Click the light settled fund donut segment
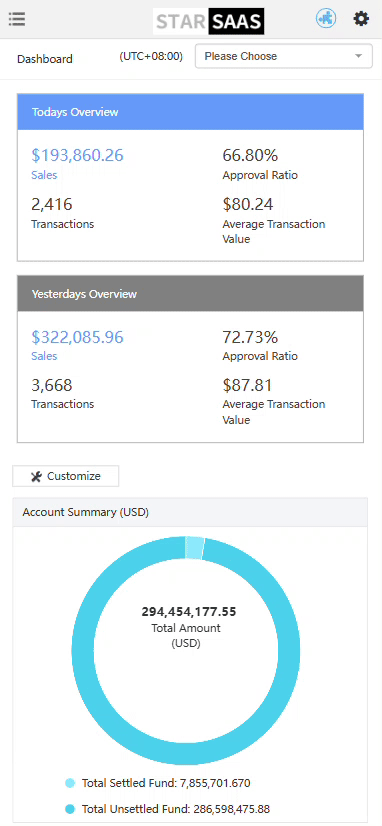 pyautogui.click(x=194, y=548)
